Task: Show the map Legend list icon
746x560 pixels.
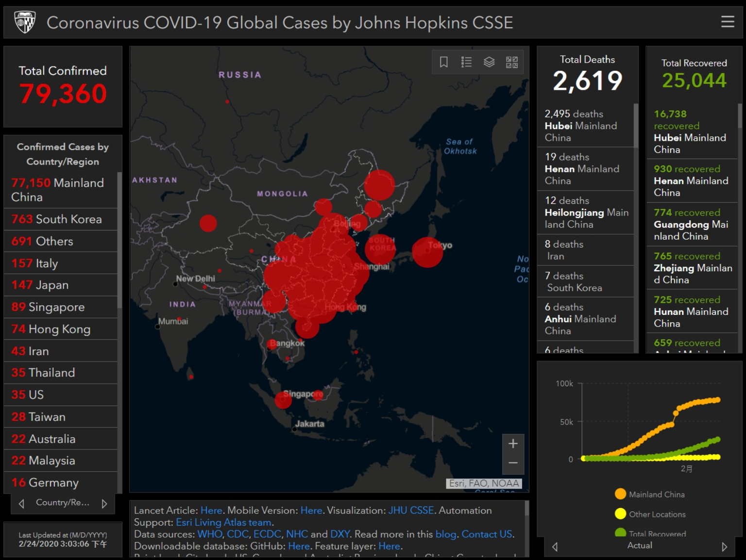Action: [466, 62]
